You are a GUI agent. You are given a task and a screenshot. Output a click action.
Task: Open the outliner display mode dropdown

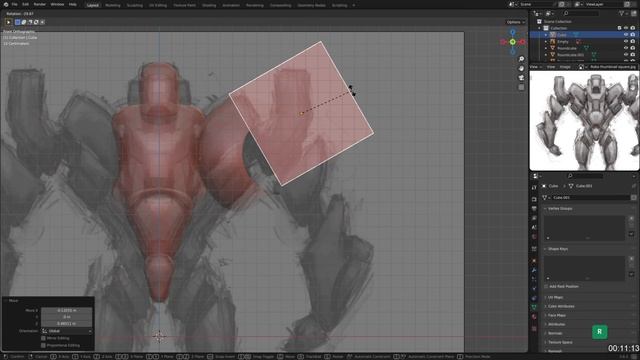(x=537, y=13)
